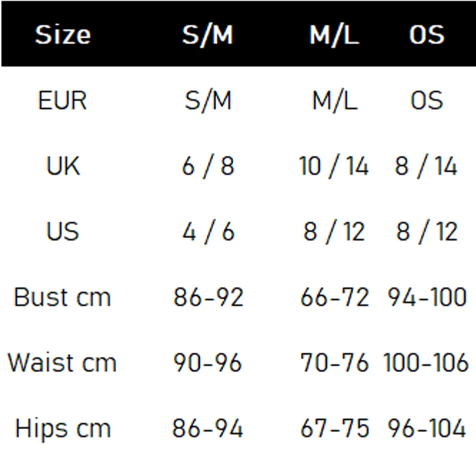The width and height of the screenshot is (476, 453).
Task: Select the Bust cm row label
Action: click(62, 297)
